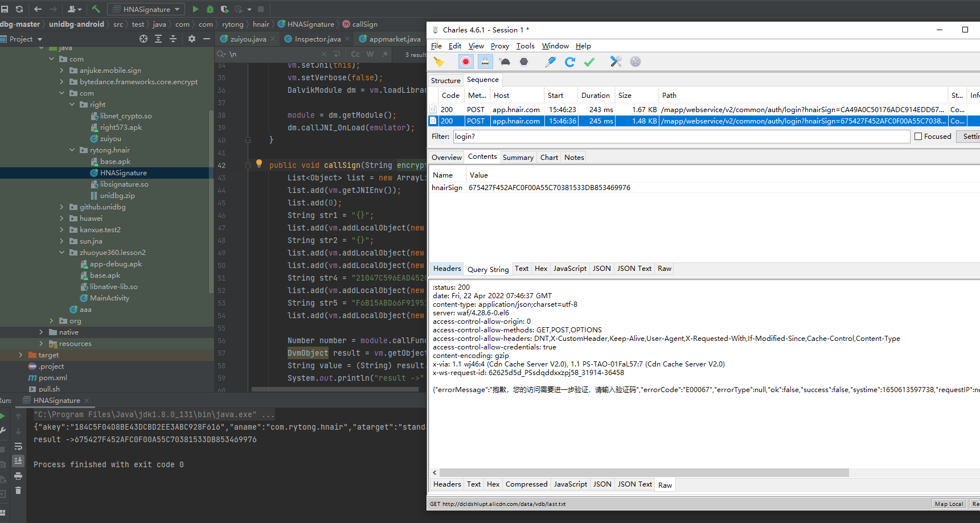This screenshot has height=523, width=980.
Task: Open Charles File menu
Action: 437,46
